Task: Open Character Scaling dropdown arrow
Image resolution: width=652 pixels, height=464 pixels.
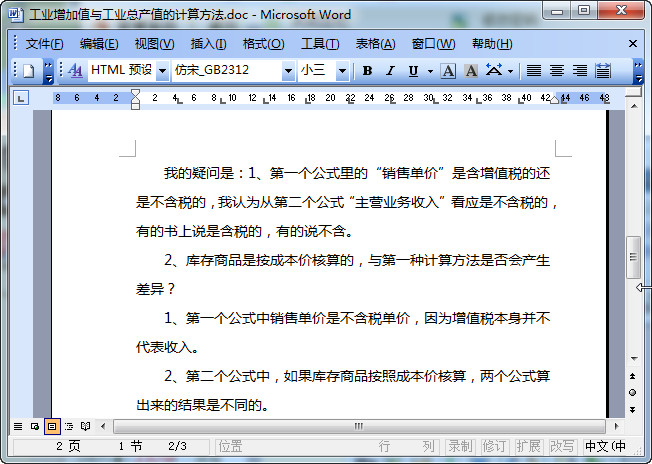Action: pyautogui.click(x=510, y=72)
